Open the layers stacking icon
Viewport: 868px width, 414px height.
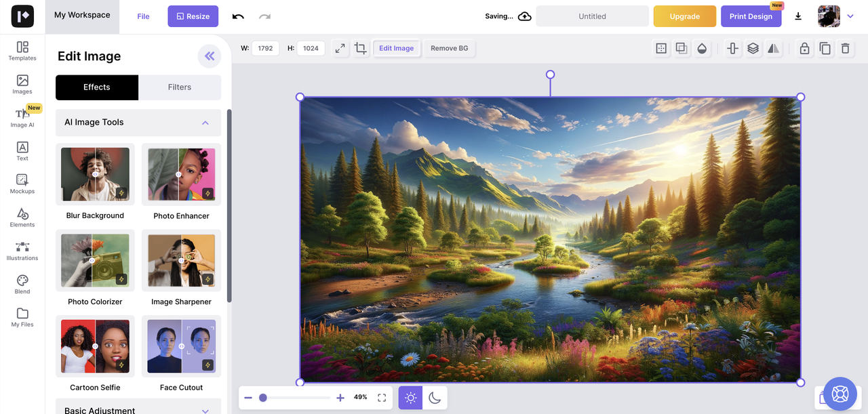pyautogui.click(x=753, y=48)
